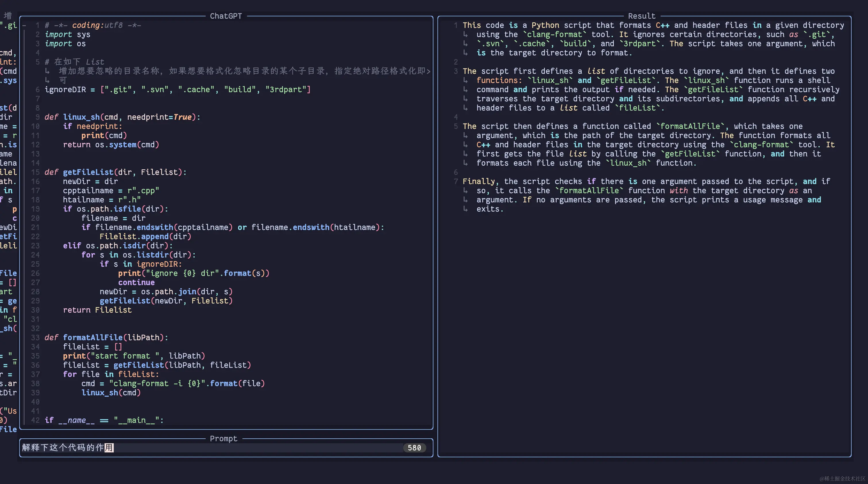This screenshot has width=868, height=484.
Task: Click 'Filelist.append(dir)' line
Action: (145, 237)
